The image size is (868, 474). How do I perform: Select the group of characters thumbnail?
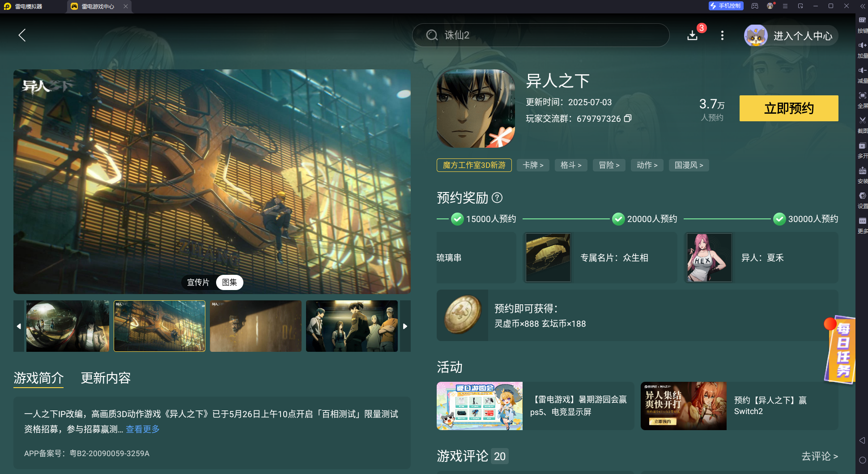pyautogui.click(x=352, y=326)
